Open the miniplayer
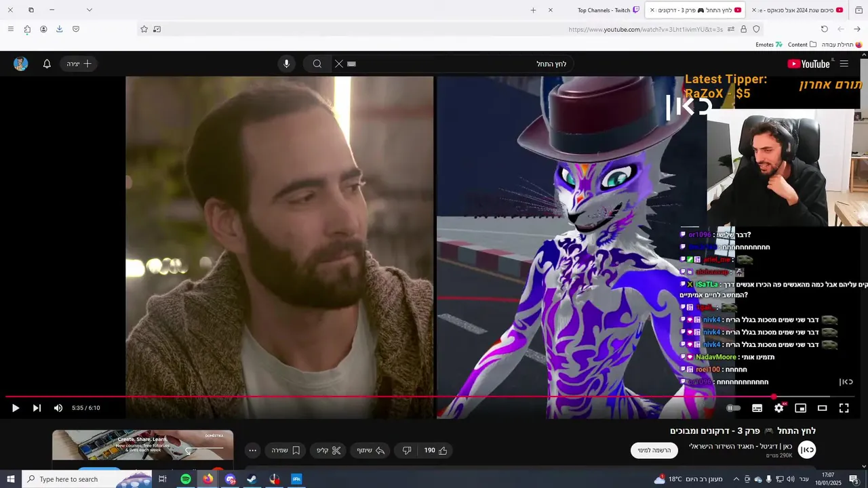The width and height of the screenshot is (868, 488). 801,408
